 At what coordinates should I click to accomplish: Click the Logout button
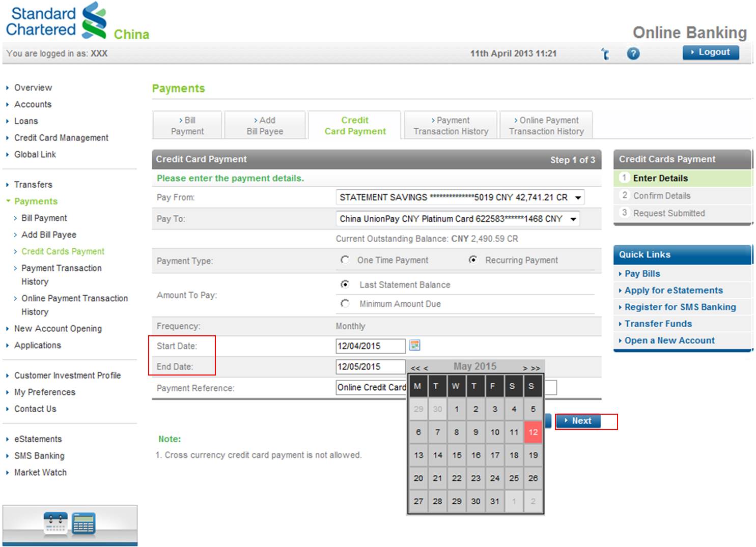click(711, 52)
